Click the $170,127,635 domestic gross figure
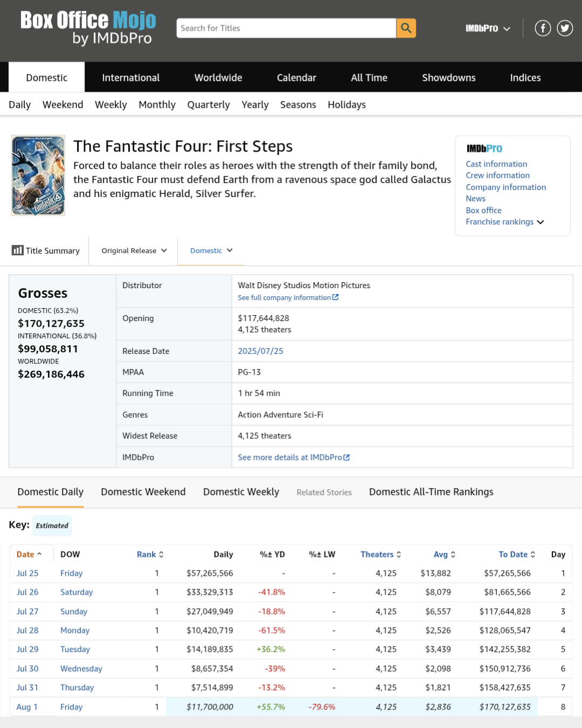The width and height of the screenshot is (582, 728). [x=51, y=323]
